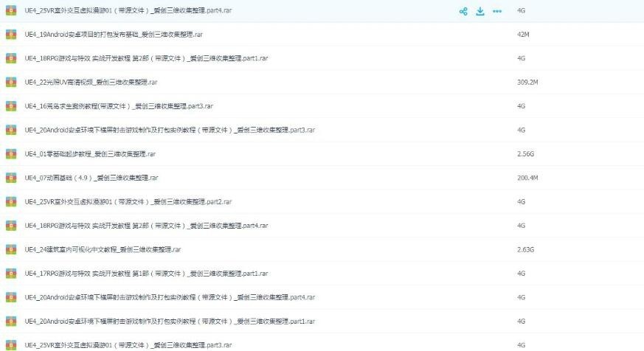This screenshot has height=351, width=644.
Task: Click the download icon on UE4_25VR part4.rar row
Action: click(x=480, y=11)
